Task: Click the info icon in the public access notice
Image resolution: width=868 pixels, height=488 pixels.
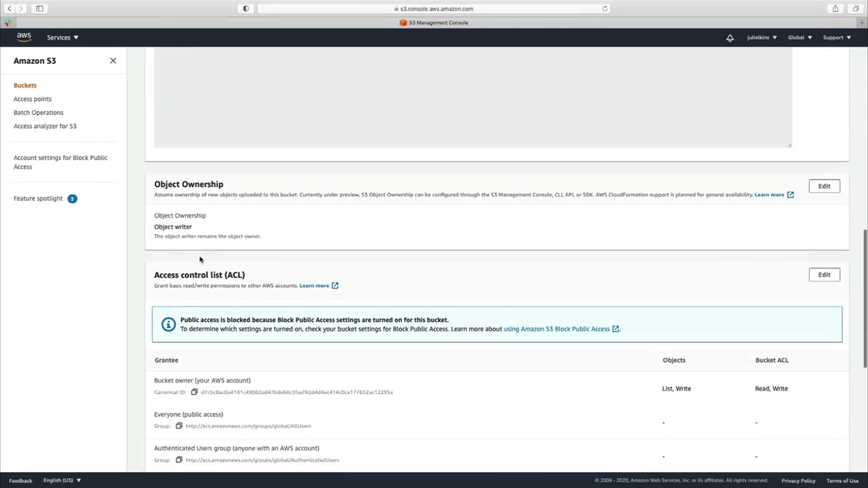Action: click(168, 325)
